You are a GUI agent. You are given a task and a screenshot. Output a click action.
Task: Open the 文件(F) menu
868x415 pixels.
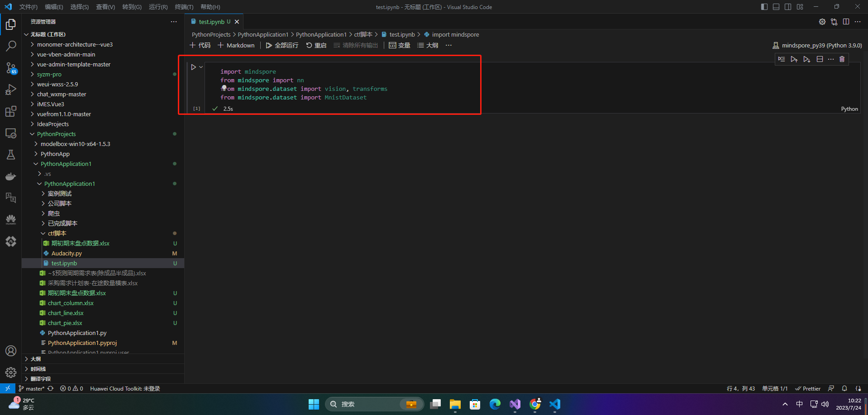(x=29, y=7)
